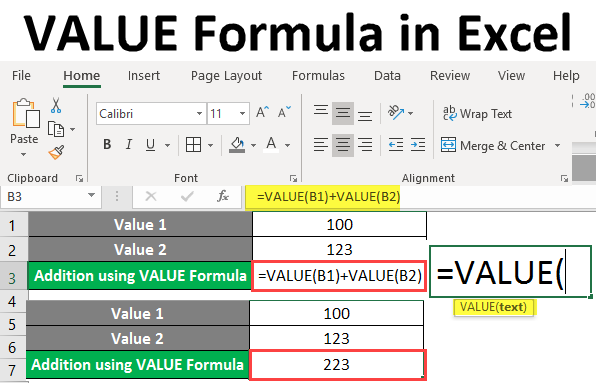Toggle Italic formatting

[x=129, y=144]
